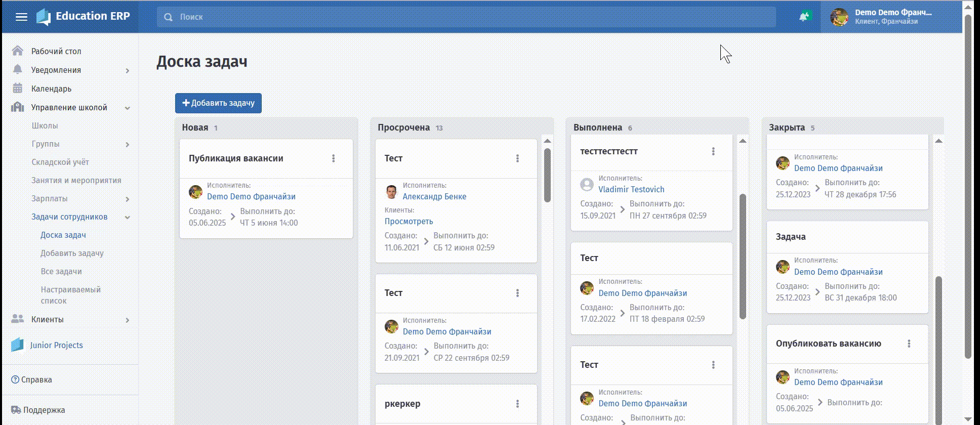Open the hamburger menu icon
Image resolution: width=980 pixels, height=425 pixels.
pyautogui.click(x=21, y=17)
